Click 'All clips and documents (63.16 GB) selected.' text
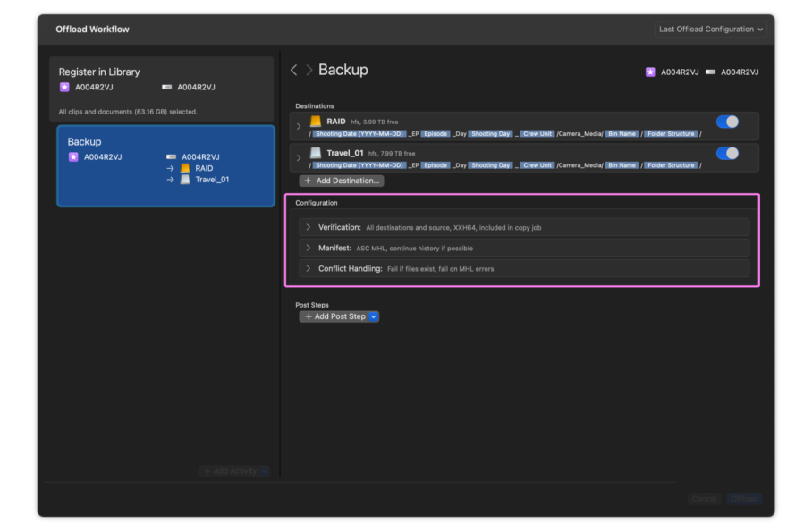Viewport: 812px width, 531px height. pyautogui.click(x=128, y=112)
